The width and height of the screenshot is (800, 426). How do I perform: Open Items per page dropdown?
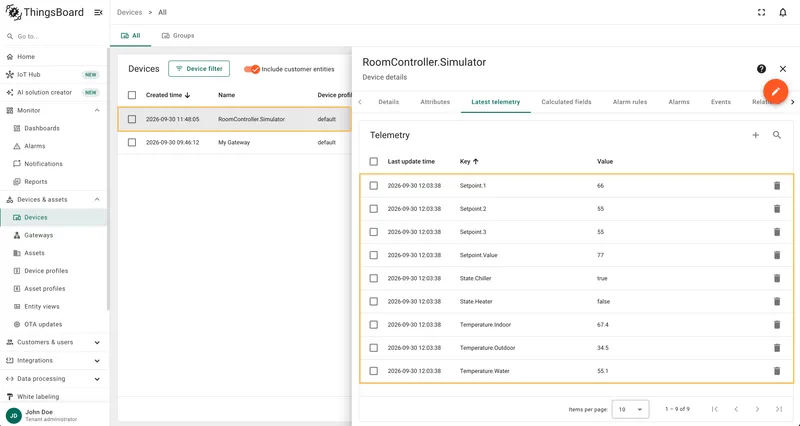pos(630,409)
